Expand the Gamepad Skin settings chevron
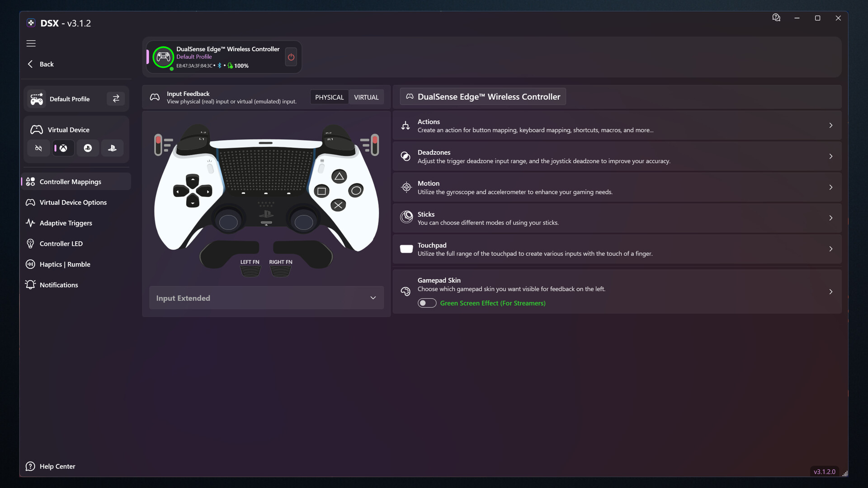 [x=831, y=291]
